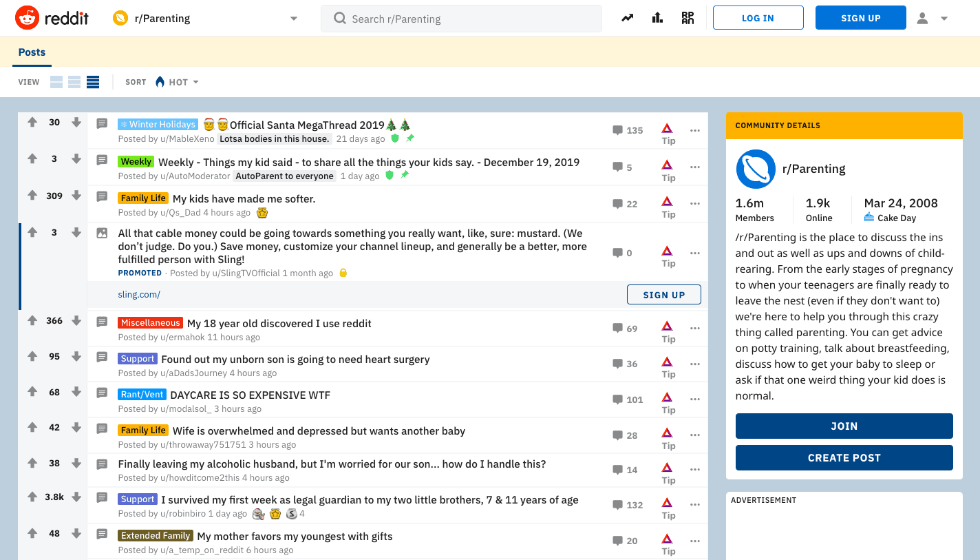
Task: Click the header SIGN UP button
Action: [860, 18]
